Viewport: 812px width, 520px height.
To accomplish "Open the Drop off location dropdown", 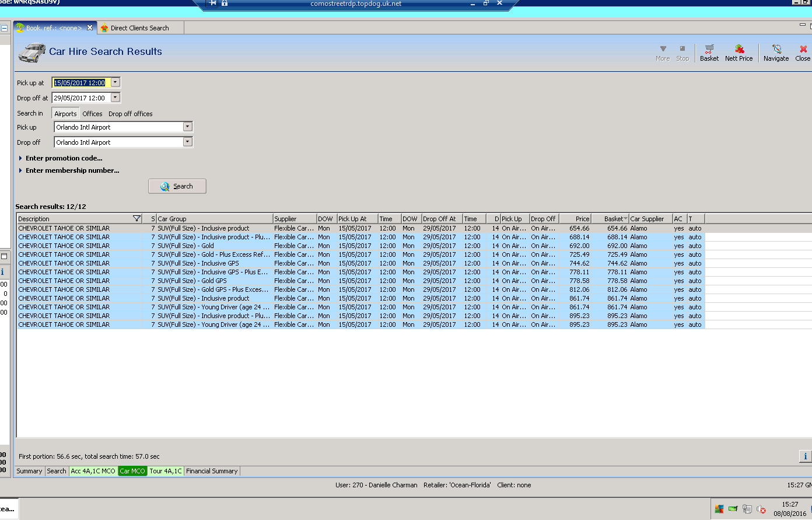I will (187, 142).
